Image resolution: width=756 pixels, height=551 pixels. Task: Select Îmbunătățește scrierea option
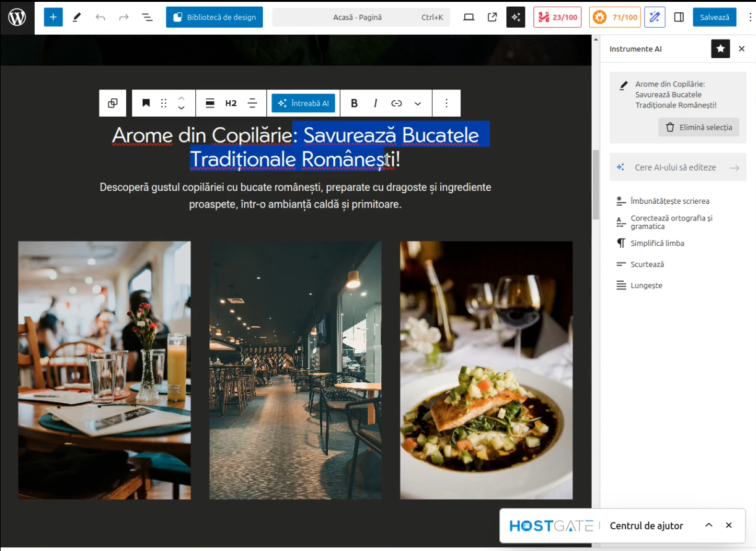(669, 201)
